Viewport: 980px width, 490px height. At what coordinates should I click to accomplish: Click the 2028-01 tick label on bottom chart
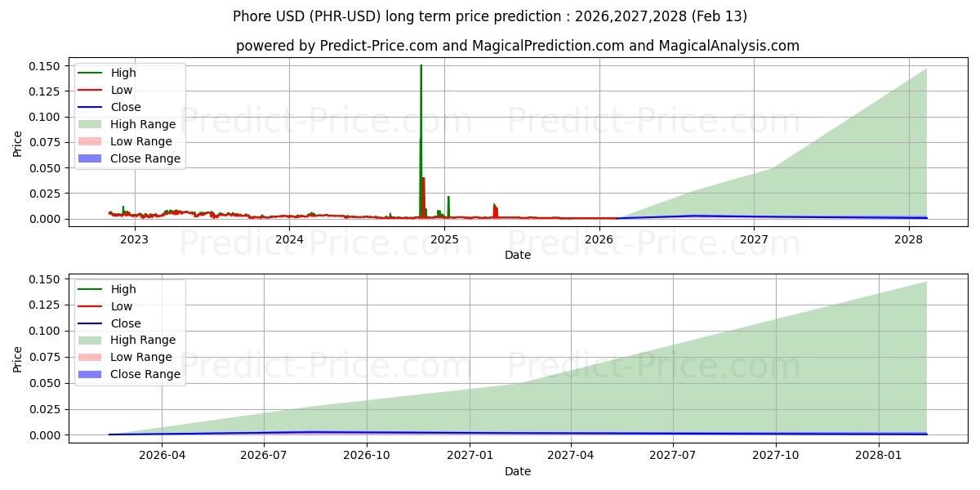879,456
